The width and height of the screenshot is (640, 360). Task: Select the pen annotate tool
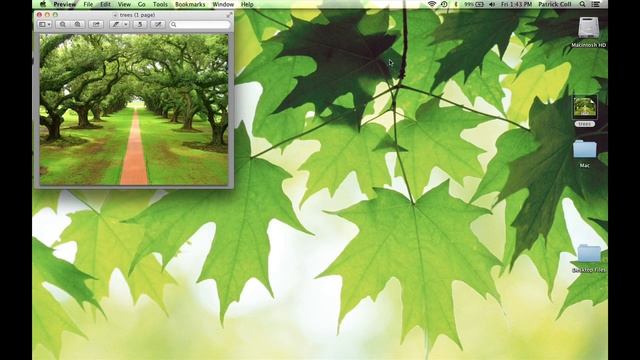(x=116, y=24)
